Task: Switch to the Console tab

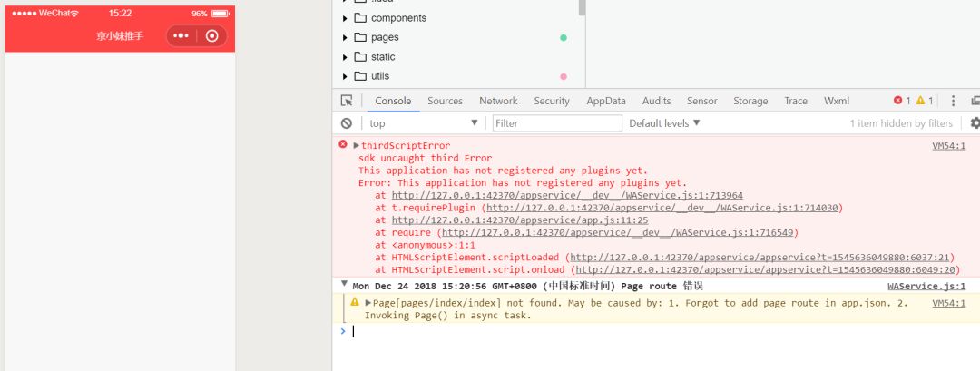Action: click(393, 101)
